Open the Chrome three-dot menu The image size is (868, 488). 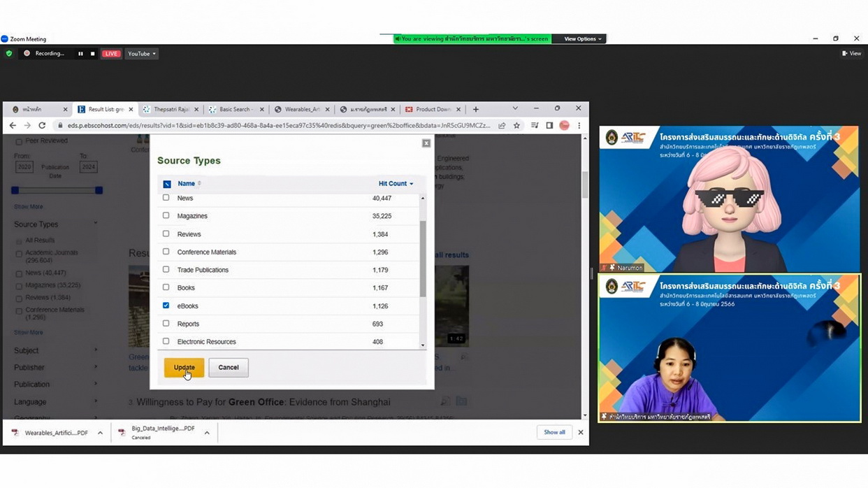tap(579, 126)
